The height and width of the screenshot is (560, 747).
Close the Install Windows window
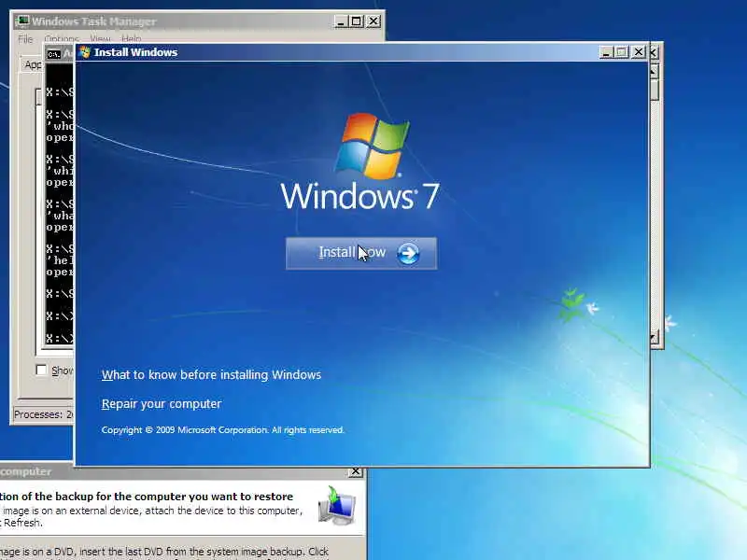point(638,52)
